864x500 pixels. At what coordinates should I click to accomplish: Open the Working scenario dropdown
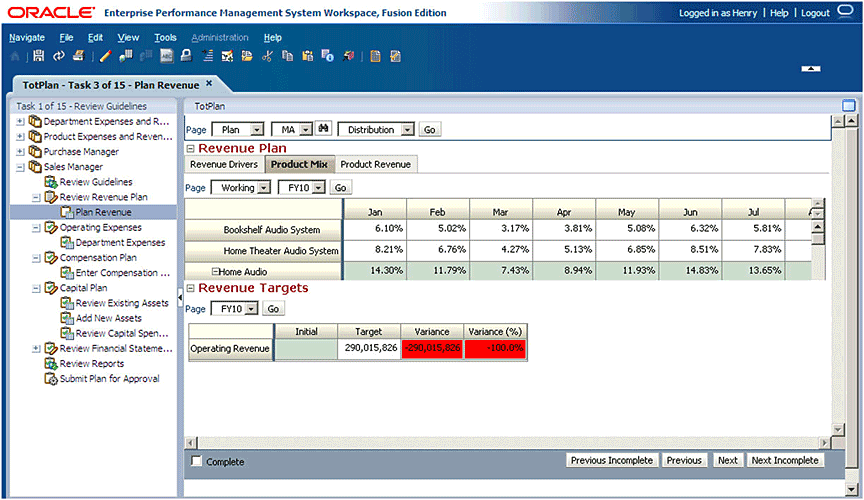click(264, 187)
